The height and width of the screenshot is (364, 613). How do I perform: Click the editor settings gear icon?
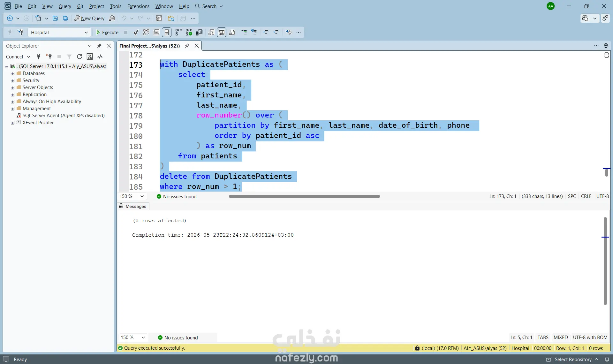(x=606, y=46)
